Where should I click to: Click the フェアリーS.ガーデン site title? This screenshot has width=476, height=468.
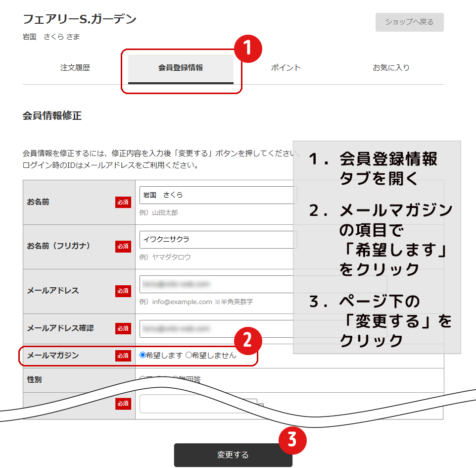(x=80, y=19)
